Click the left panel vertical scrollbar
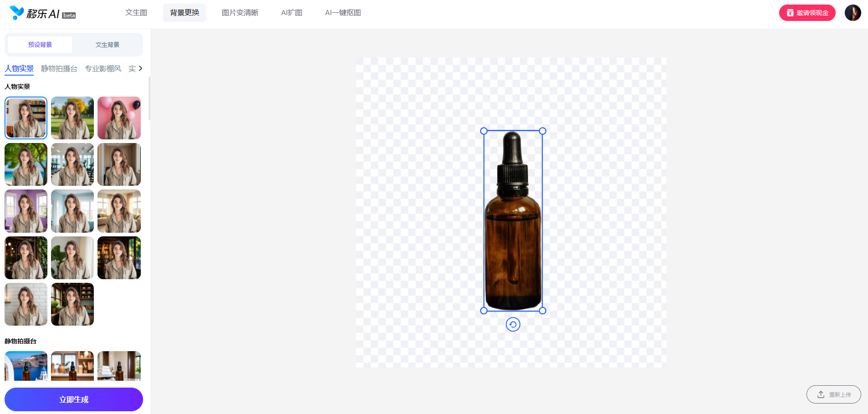 coord(149,98)
